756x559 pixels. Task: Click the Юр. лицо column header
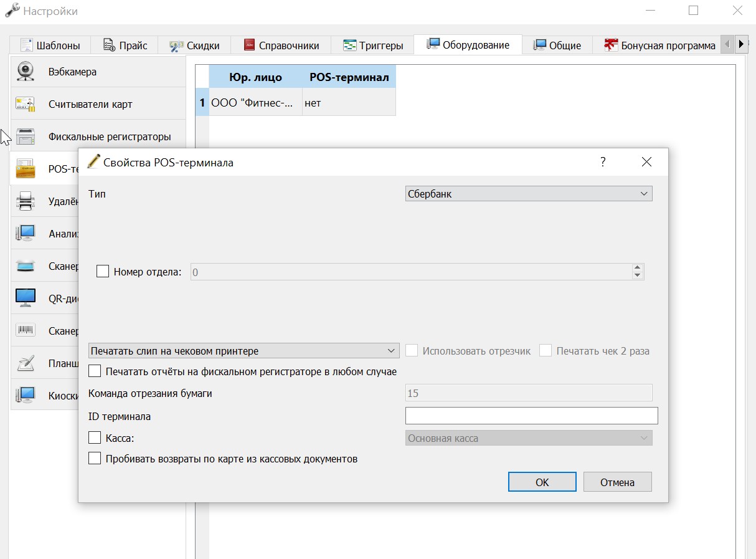pyautogui.click(x=255, y=77)
